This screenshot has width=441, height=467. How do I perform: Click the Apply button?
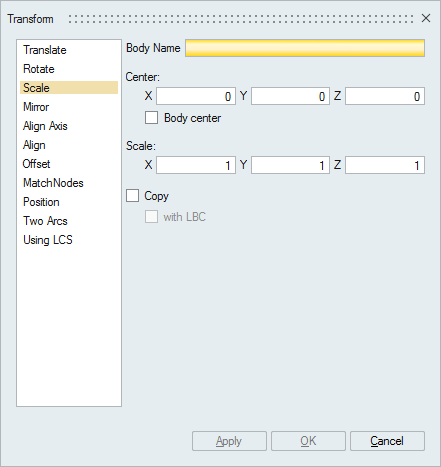pyautogui.click(x=229, y=441)
